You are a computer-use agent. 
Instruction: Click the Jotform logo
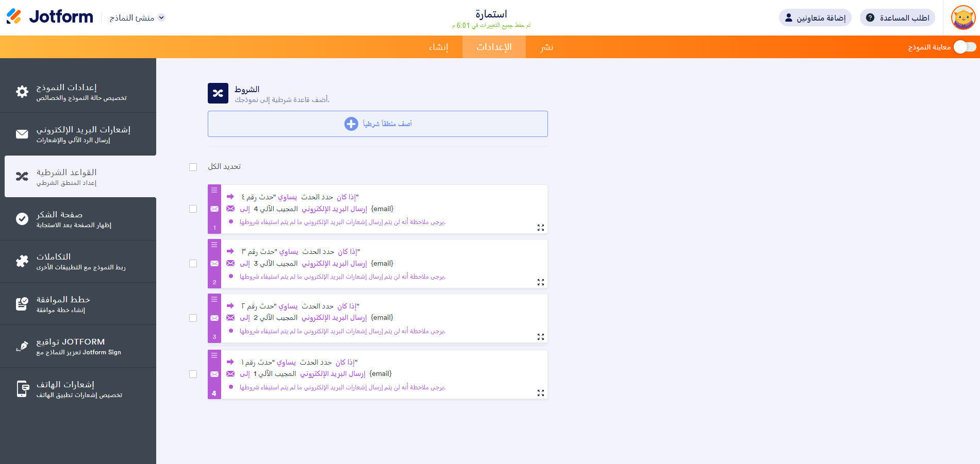[x=49, y=16]
